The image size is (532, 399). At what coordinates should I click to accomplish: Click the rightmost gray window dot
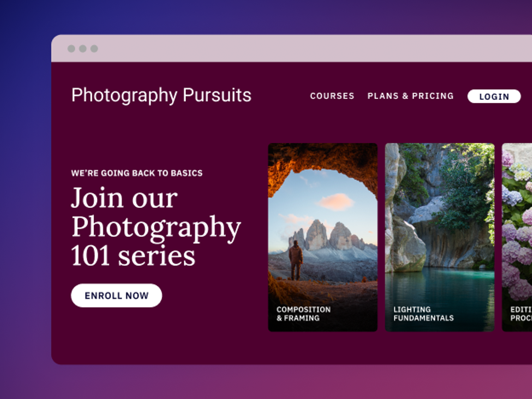coord(94,49)
